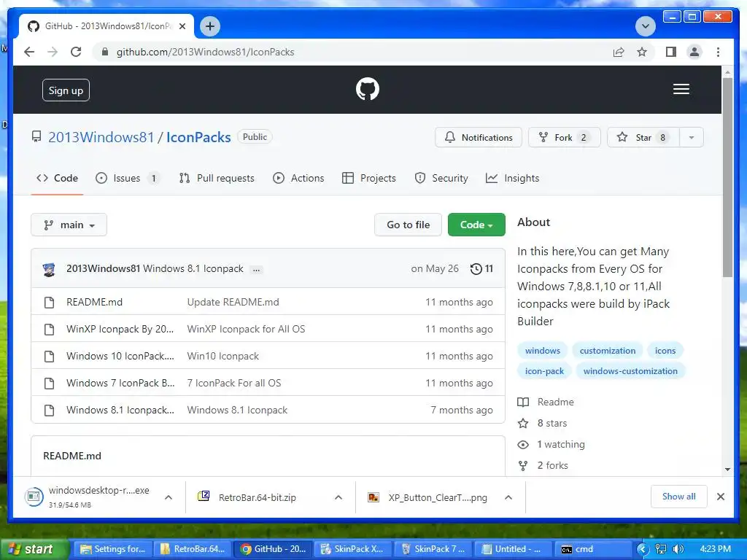Open commit history clock icon showing 11
747x560 pixels.
tap(481, 269)
